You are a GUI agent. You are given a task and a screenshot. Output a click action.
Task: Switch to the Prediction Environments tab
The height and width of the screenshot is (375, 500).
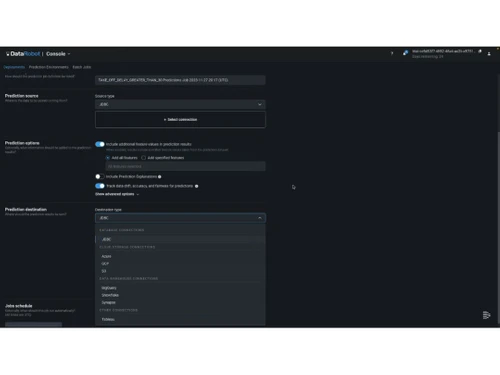coord(49,67)
